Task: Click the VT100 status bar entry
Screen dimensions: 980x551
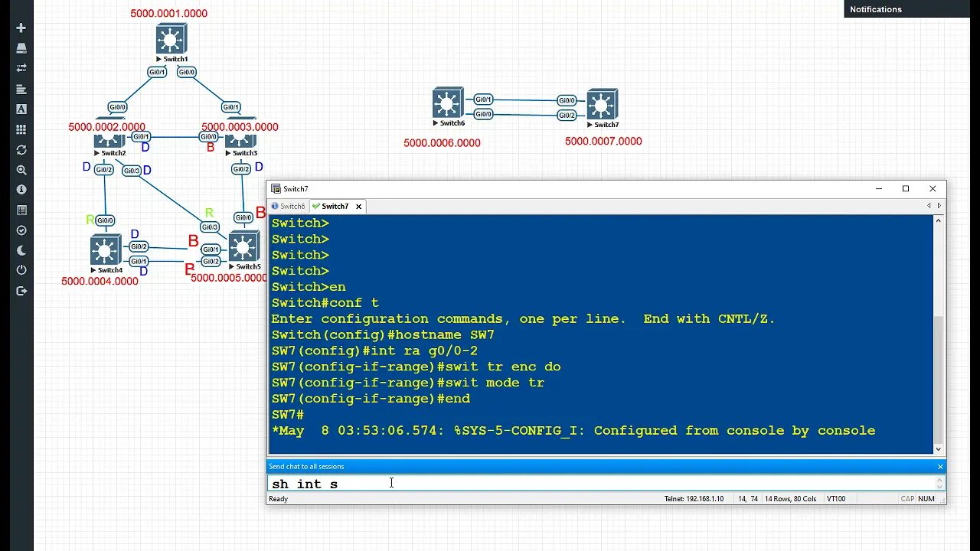Action: pos(836,499)
